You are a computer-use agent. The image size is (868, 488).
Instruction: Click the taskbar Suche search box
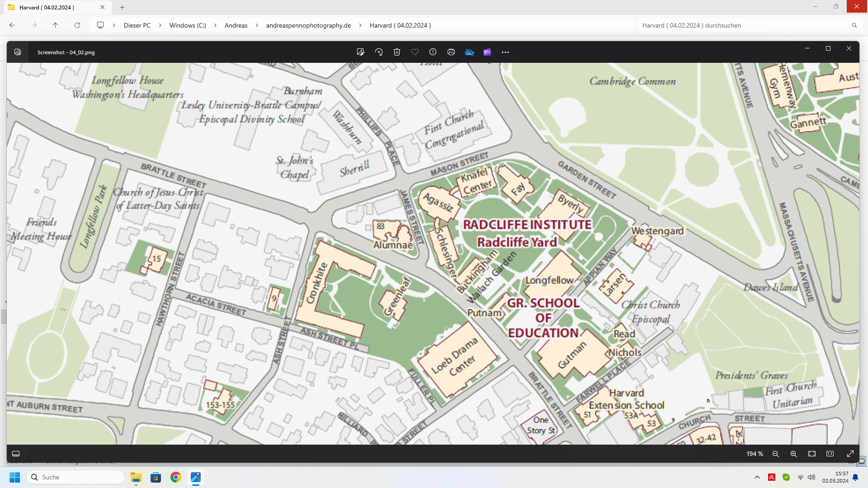76,477
